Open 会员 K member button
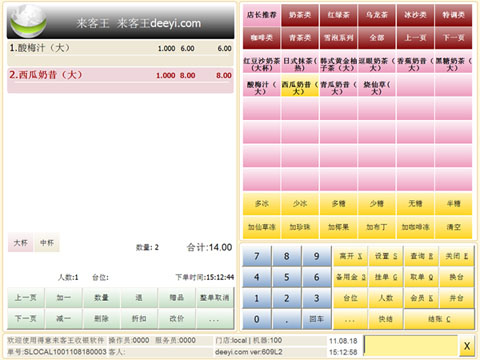This screenshot has width=480, height=360. 421,298
